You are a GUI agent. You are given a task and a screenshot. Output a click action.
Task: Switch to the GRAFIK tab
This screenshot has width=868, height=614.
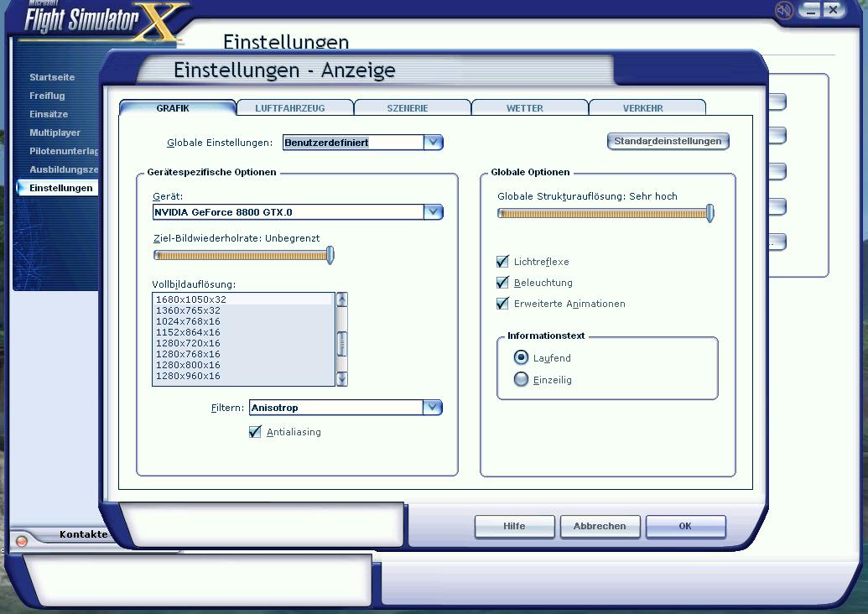(x=173, y=108)
